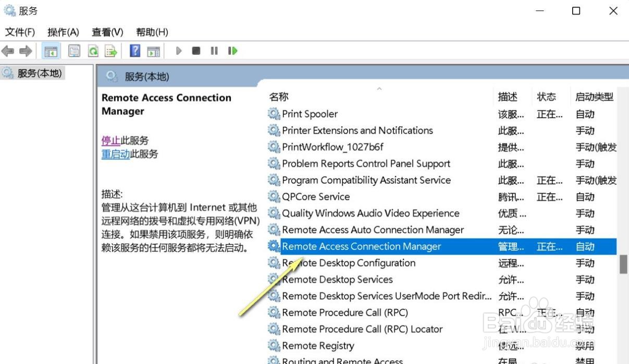Select Remote Procedure Call (RPC) service
629x364 pixels.
coord(441,313)
